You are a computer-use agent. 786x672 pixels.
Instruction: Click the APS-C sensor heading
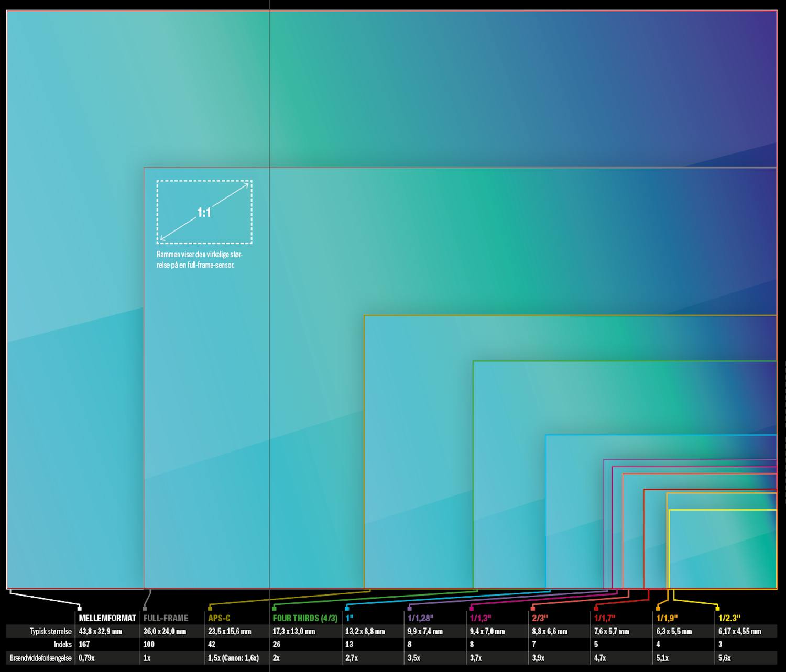[219, 619]
